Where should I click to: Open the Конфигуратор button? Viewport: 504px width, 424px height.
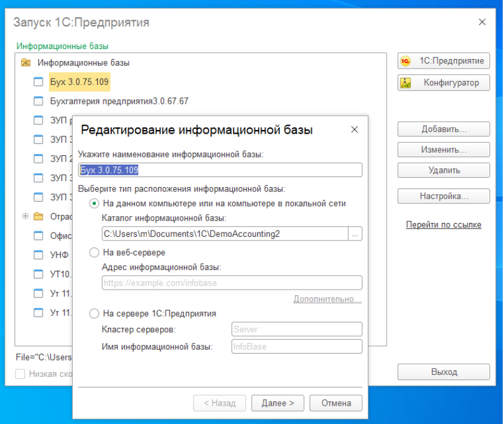[x=444, y=83]
